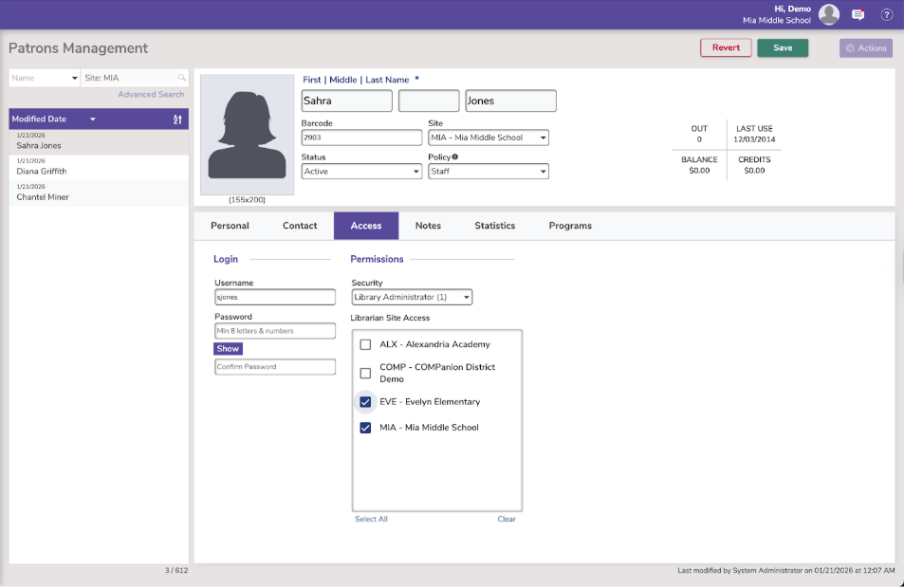Switch to the Statistics tab
The height and width of the screenshot is (588, 904).
click(x=494, y=226)
